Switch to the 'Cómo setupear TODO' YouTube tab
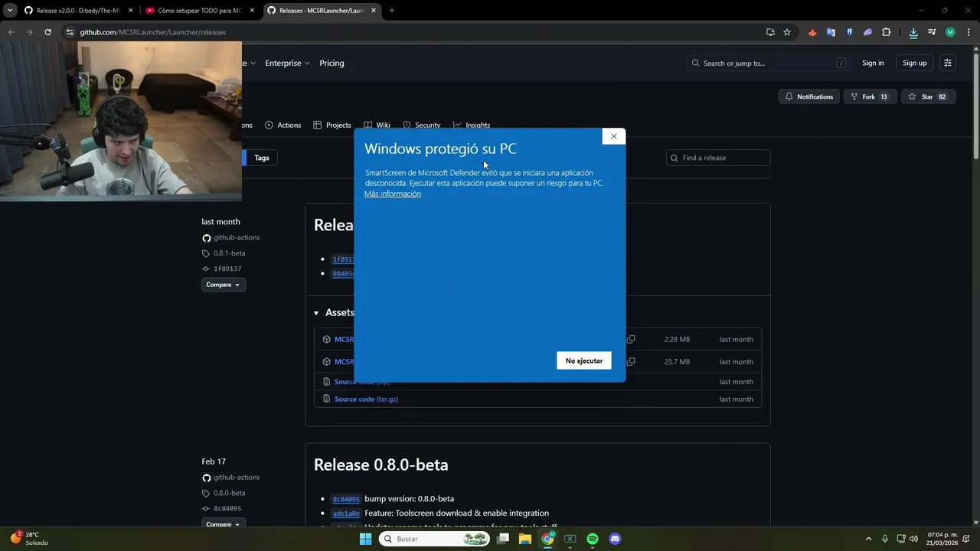The image size is (980, 551). point(199,11)
